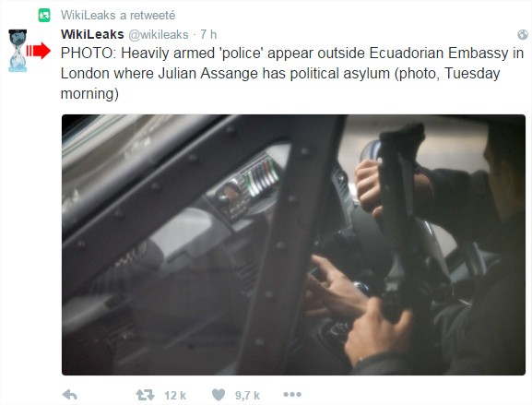532x405 pixels.
Task: Open the @wikileaks handle link
Action: coord(158,35)
